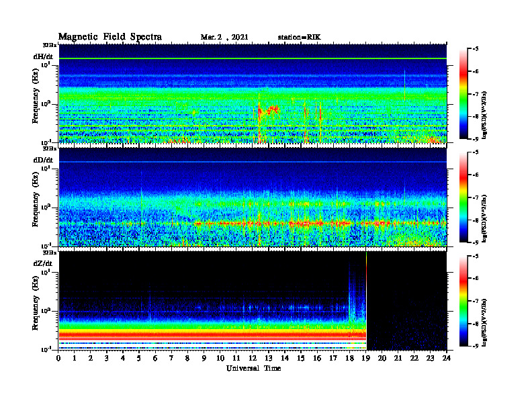Click the '15' tick on the time axis

[301, 359]
